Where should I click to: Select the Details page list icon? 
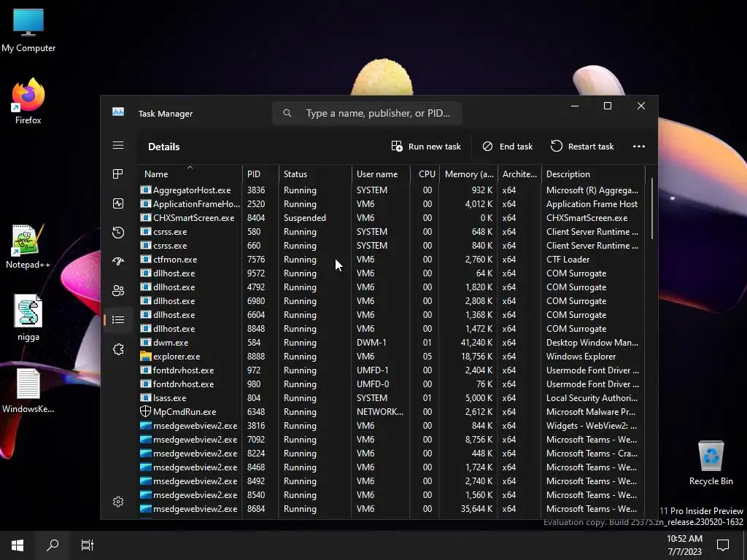pos(118,319)
